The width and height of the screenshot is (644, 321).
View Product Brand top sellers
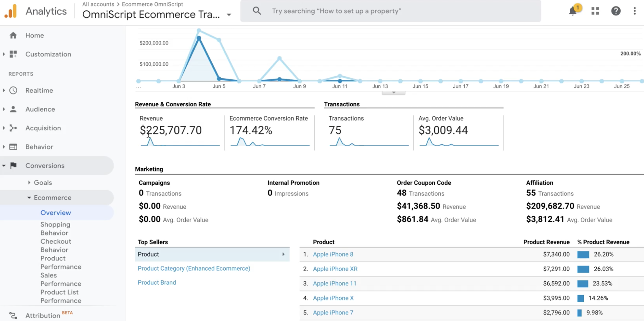tap(157, 282)
